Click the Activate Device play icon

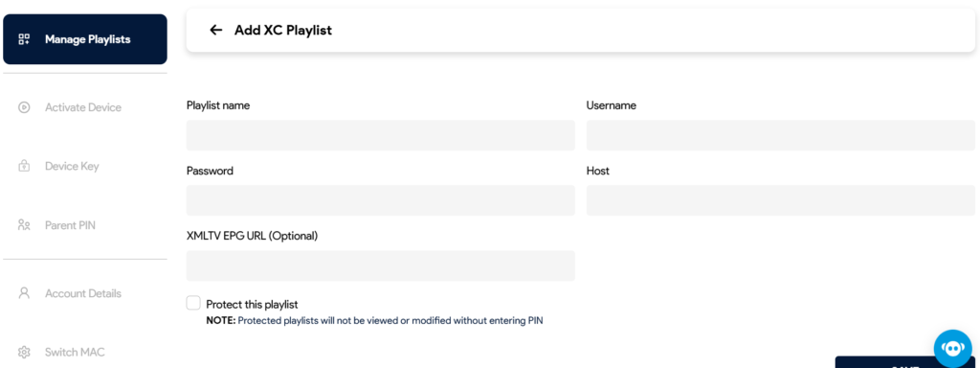24,107
